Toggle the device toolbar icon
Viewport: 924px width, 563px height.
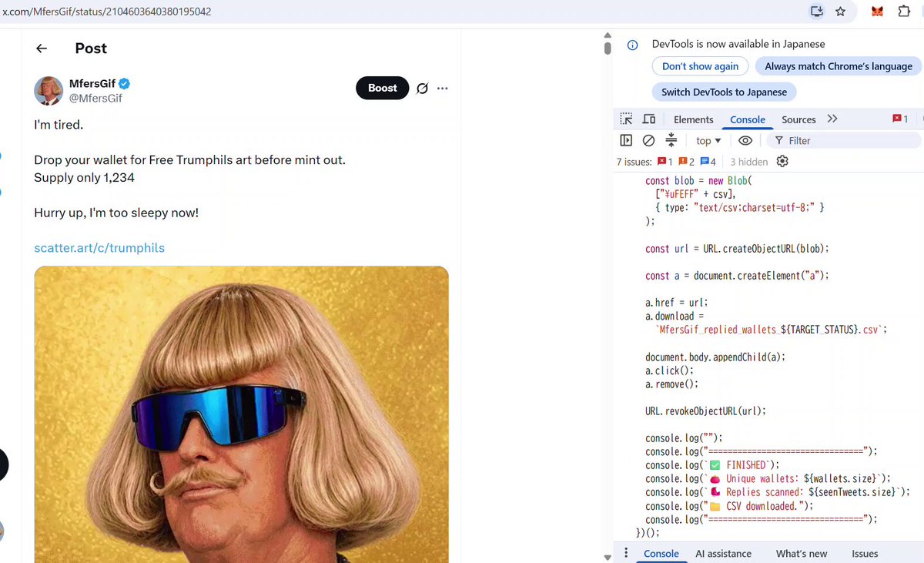click(649, 119)
